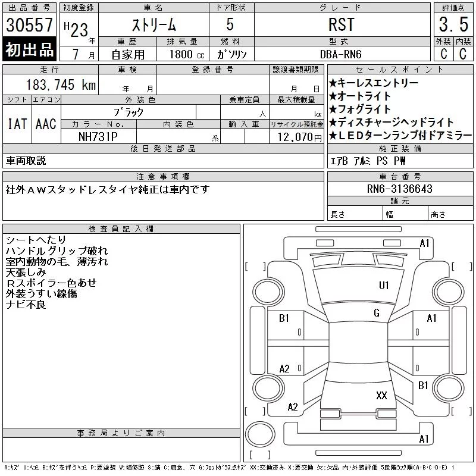476x476 pixels.
Task: Click displacement value 1800 cc
Action: (187, 55)
